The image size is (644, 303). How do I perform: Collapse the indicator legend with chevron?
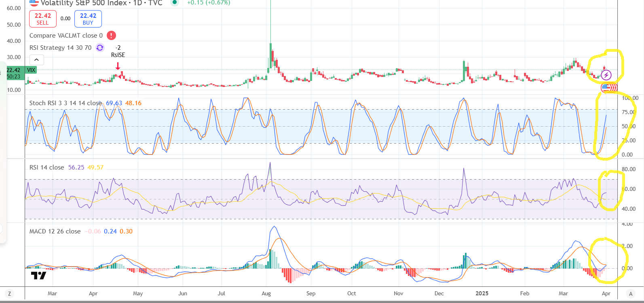coord(36,60)
